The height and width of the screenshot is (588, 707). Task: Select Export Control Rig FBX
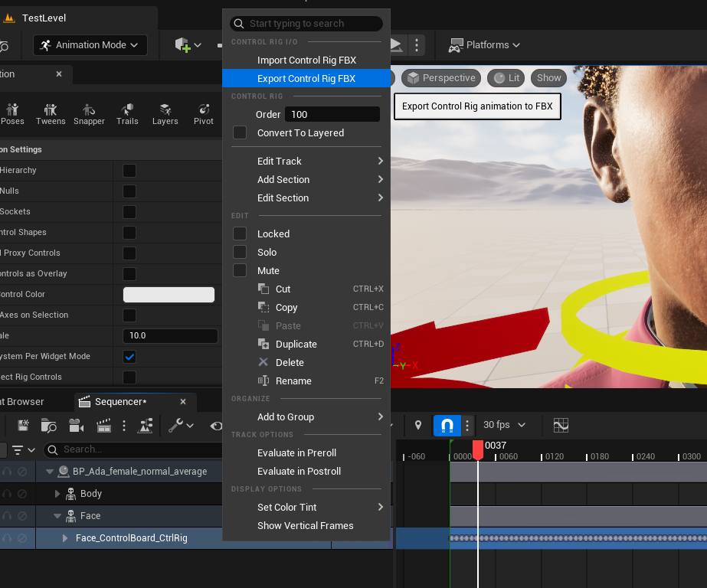[x=306, y=78]
